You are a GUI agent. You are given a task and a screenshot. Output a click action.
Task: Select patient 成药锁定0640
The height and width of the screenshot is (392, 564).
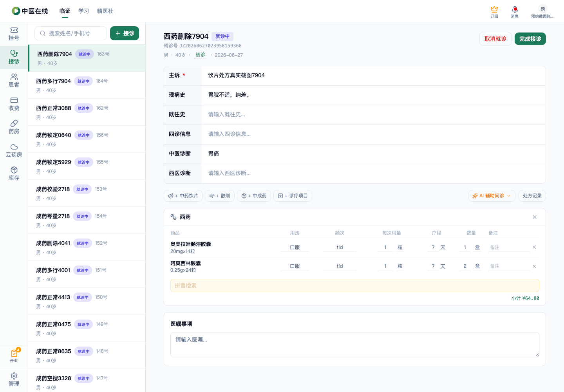point(87,139)
